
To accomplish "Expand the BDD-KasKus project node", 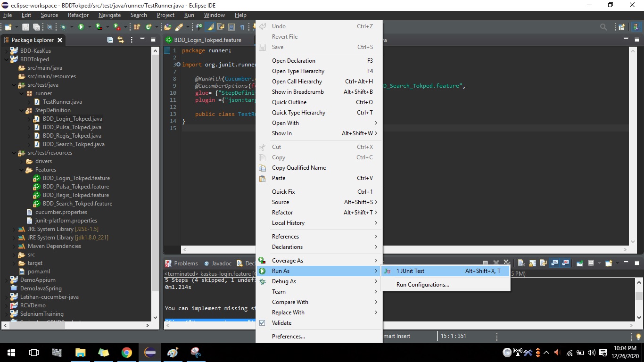I will click(6, 51).
